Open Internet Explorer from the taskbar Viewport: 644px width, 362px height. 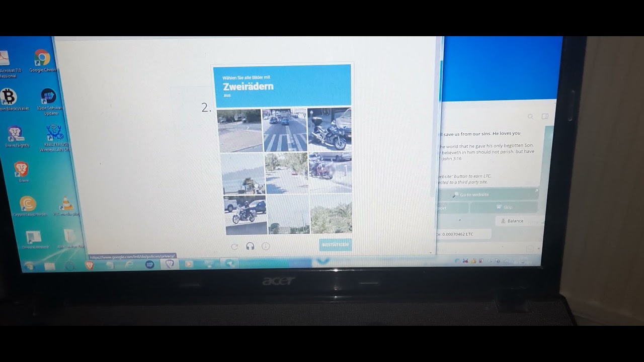click(x=130, y=264)
